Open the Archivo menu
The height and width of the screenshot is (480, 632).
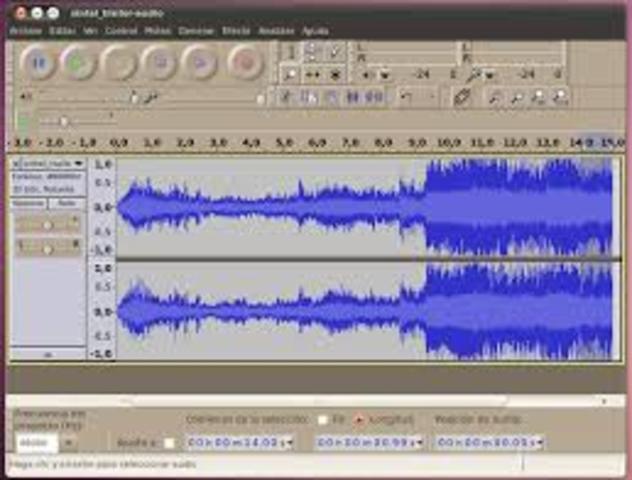point(26,31)
